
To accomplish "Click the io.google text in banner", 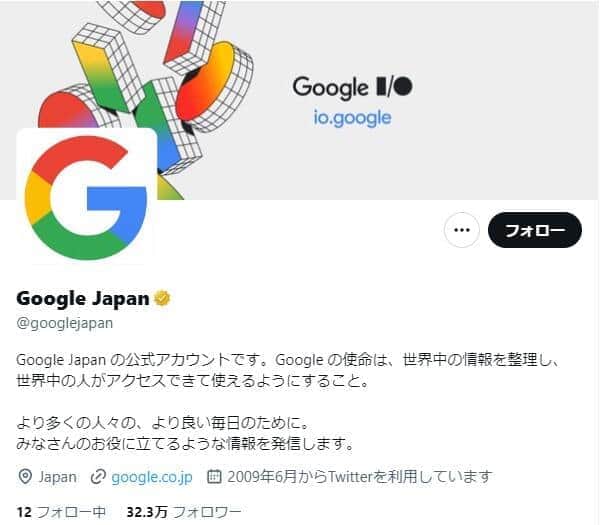I will [352, 118].
